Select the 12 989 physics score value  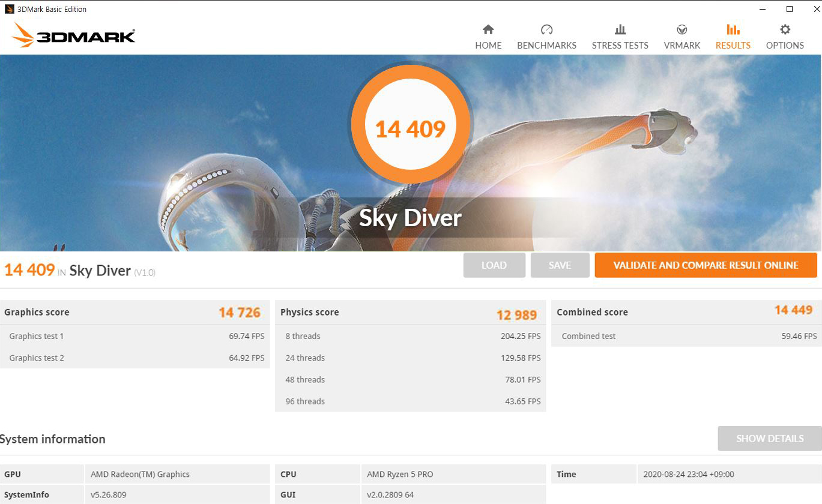coord(516,314)
